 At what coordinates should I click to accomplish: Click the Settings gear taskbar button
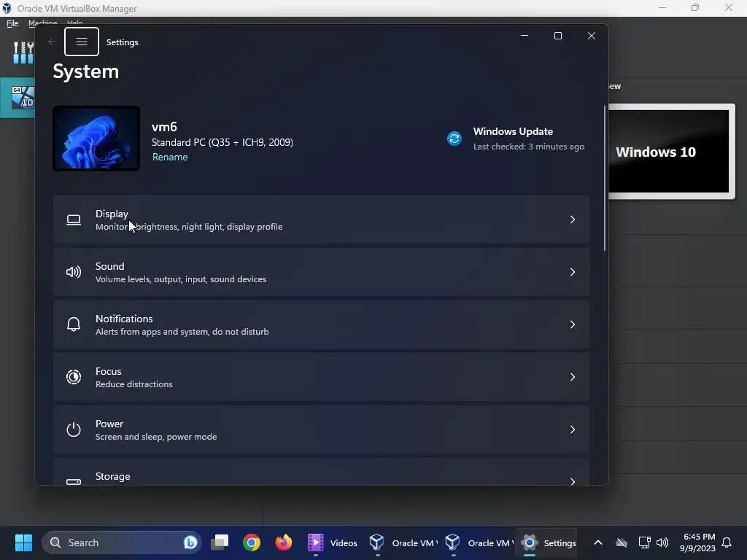tap(548, 542)
